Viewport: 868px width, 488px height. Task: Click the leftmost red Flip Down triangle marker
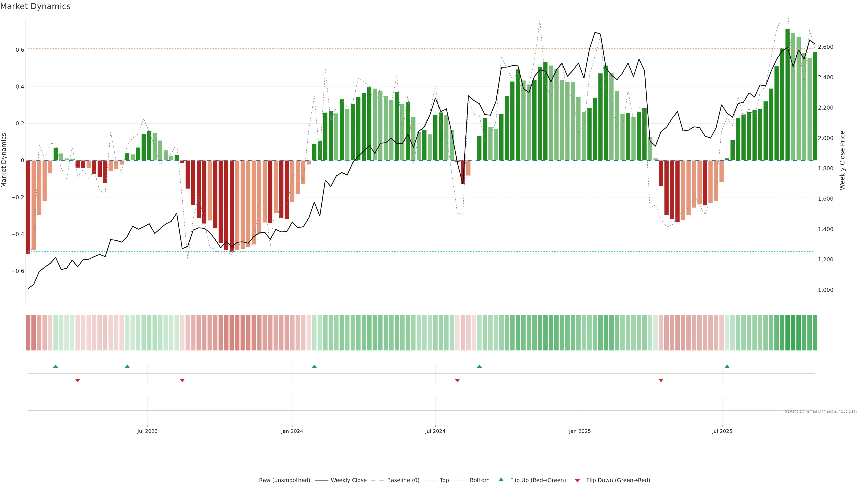pos(78,380)
